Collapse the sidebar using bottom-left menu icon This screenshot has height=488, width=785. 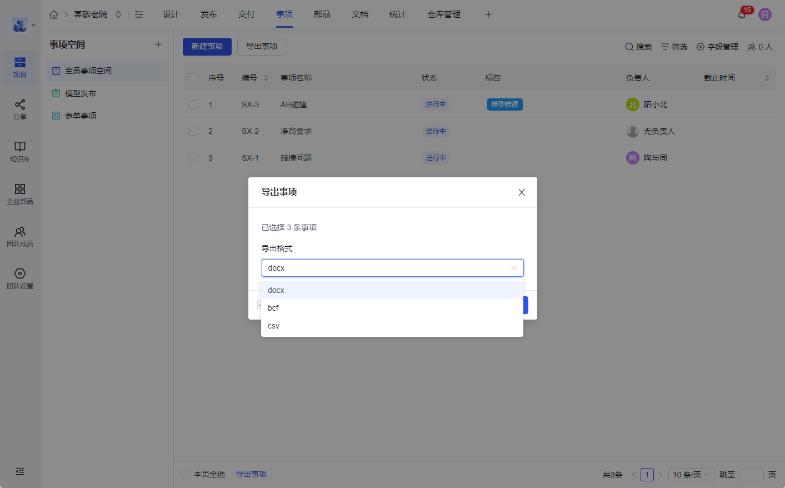pos(20,471)
